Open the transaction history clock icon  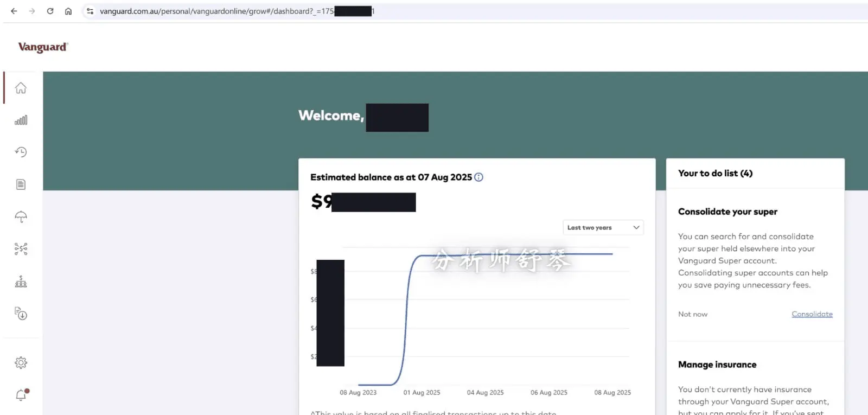pos(21,152)
